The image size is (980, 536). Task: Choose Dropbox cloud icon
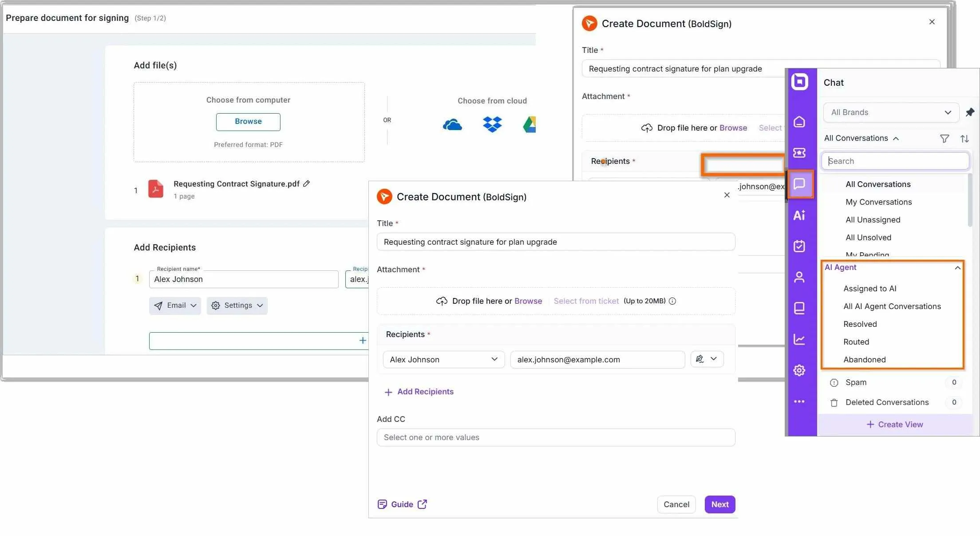(x=492, y=124)
